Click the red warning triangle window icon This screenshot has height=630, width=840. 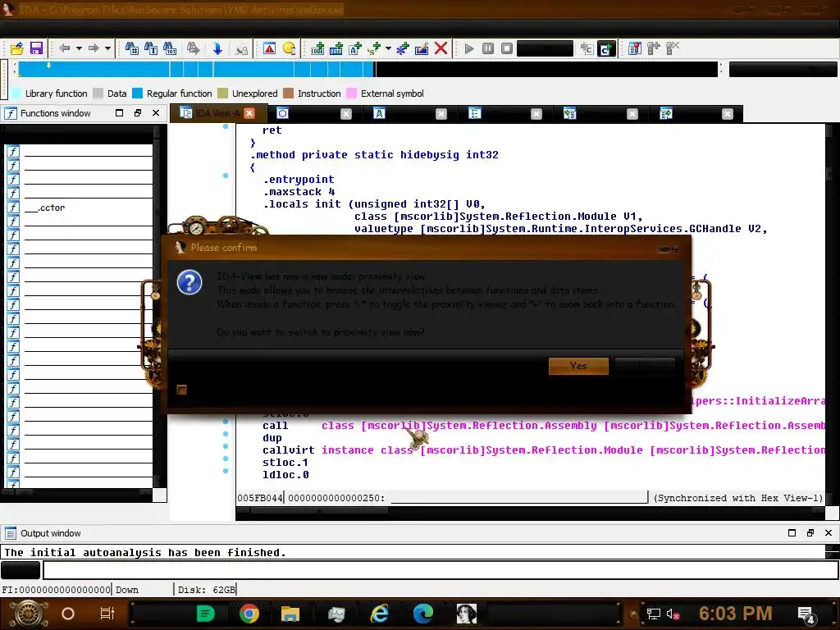point(269,48)
